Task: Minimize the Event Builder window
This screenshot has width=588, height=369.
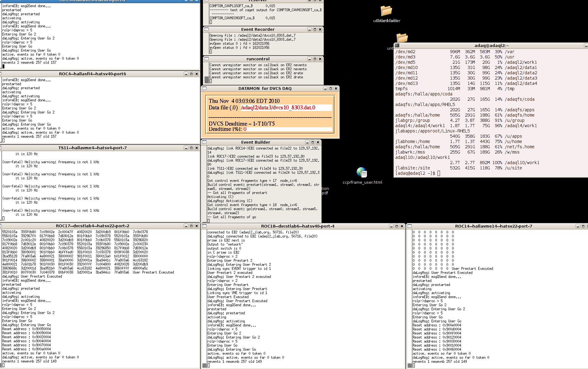Action: [307, 142]
